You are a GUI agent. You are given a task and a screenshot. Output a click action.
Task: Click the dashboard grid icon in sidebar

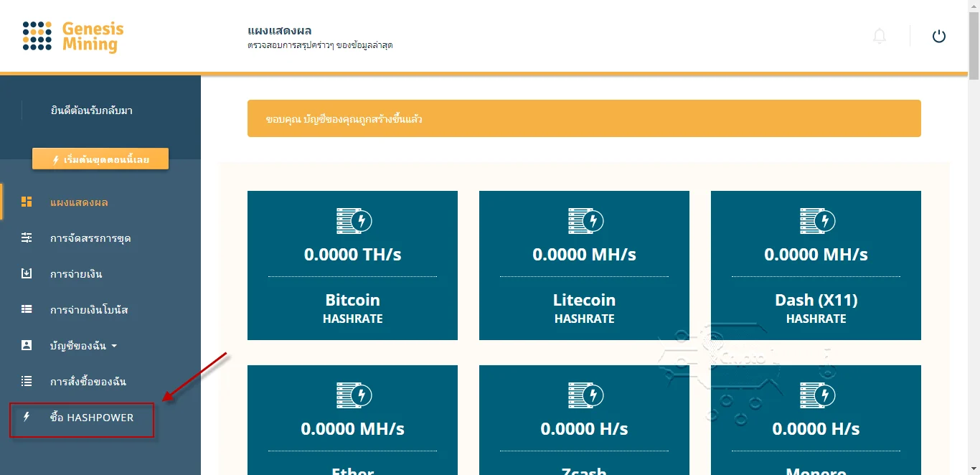coord(27,202)
